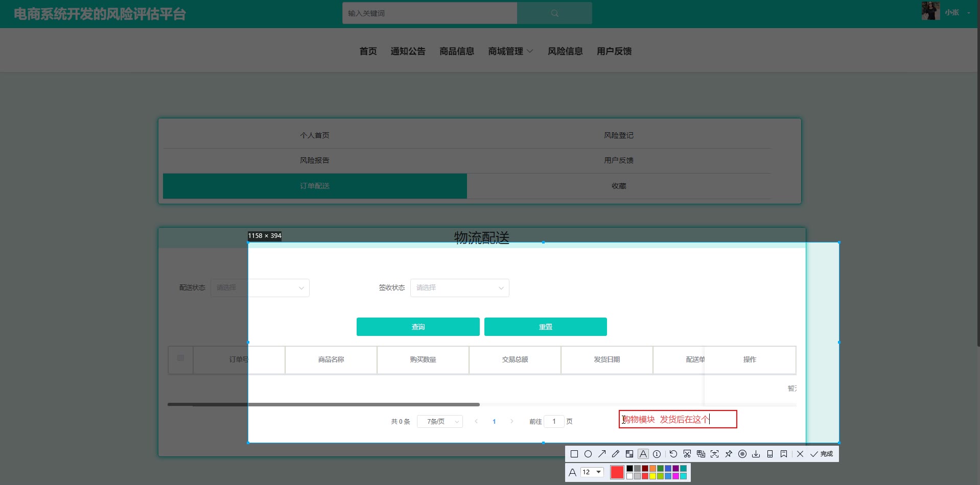Expand the 商城管理 menu
This screenshot has width=980, height=485.
tap(510, 51)
